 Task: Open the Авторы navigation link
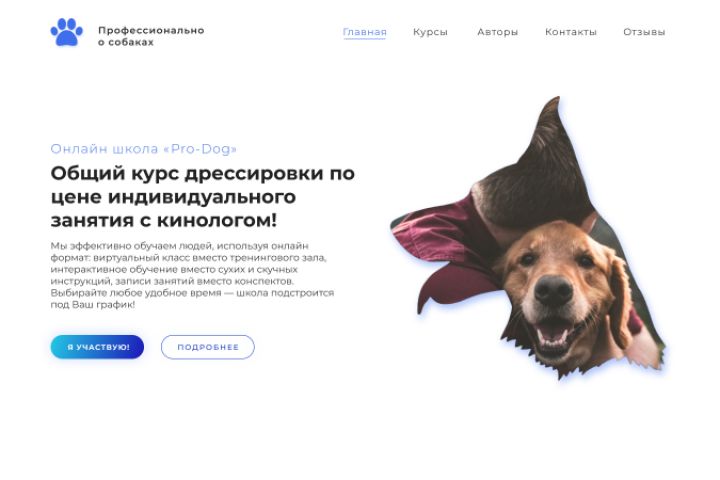497,32
